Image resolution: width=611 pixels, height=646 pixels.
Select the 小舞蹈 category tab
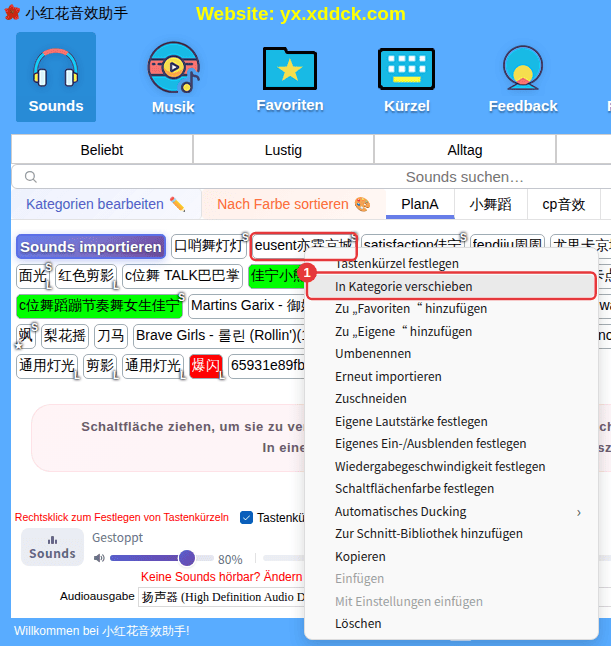coord(490,204)
